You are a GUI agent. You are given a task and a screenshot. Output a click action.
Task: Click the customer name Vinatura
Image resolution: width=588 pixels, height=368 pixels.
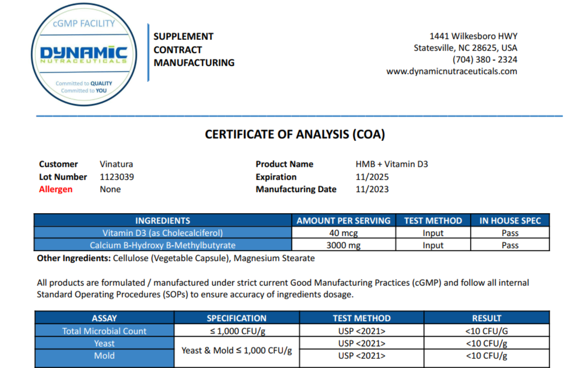point(116,164)
